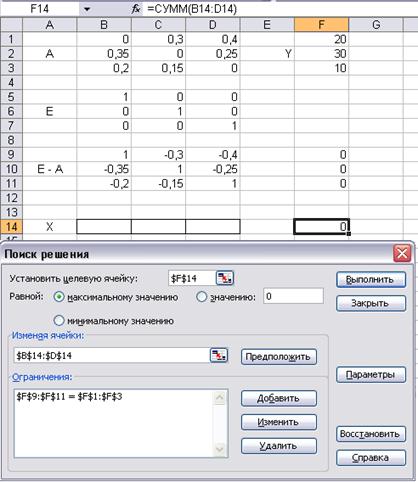Image resolution: width=418 pixels, height=482 pixels.
Task: Click cell A10 labeled E - A
Action: (50, 169)
